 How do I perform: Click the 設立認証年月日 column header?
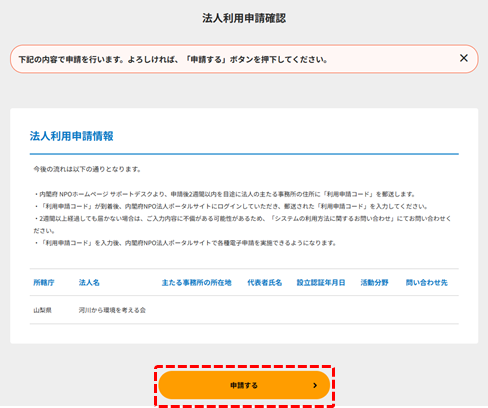[x=321, y=283]
